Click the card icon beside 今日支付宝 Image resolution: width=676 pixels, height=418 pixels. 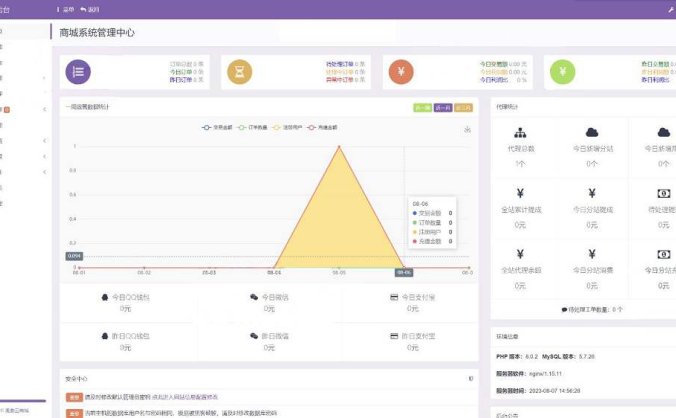394,297
